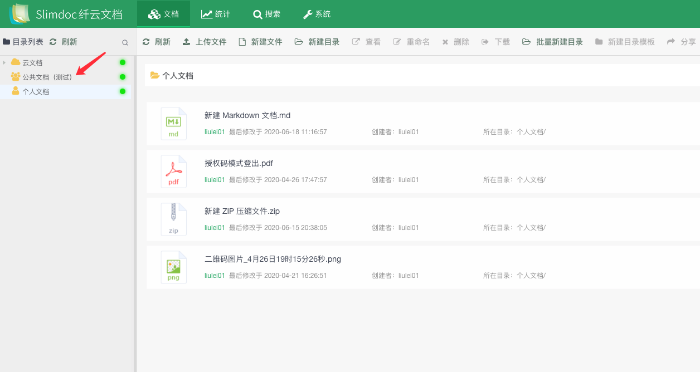
Task: Click the png image file icon
Action: click(x=174, y=267)
